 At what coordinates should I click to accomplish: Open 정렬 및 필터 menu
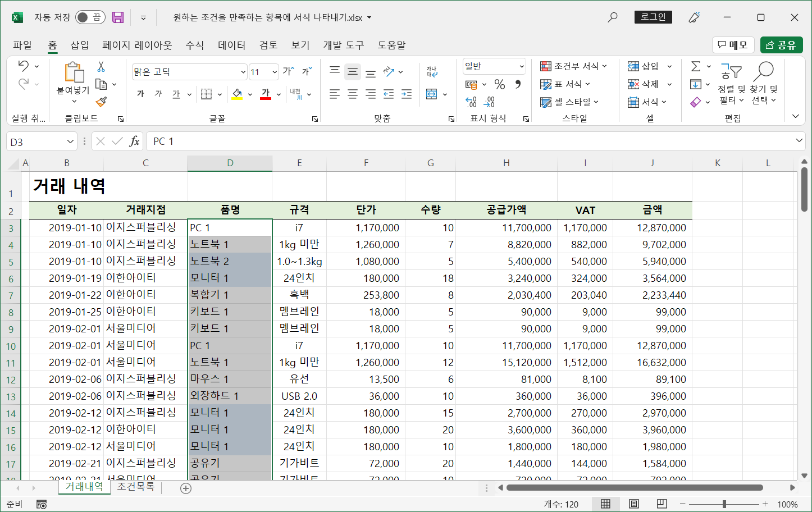tap(731, 83)
